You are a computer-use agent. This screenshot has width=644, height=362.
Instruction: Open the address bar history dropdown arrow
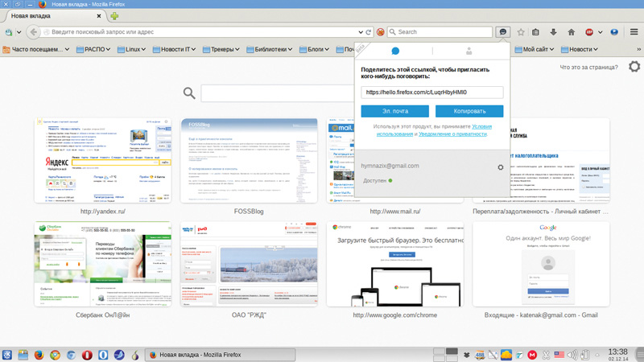(359, 32)
